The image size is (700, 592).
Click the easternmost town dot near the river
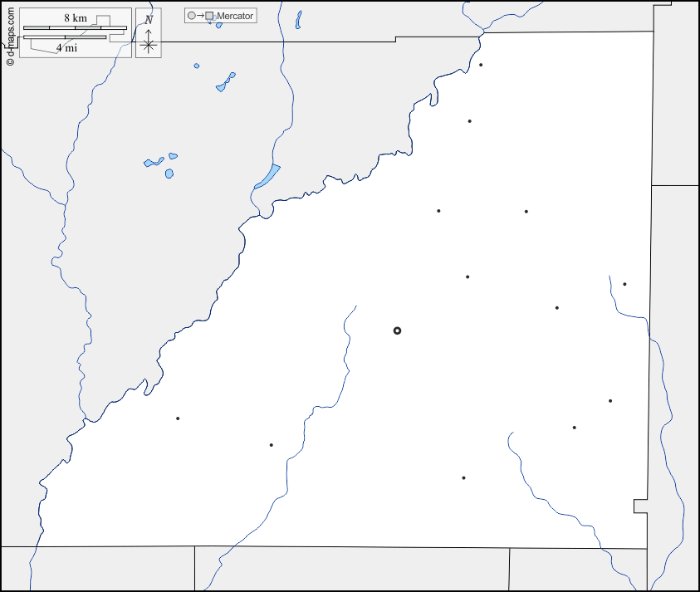click(x=624, y=284)
